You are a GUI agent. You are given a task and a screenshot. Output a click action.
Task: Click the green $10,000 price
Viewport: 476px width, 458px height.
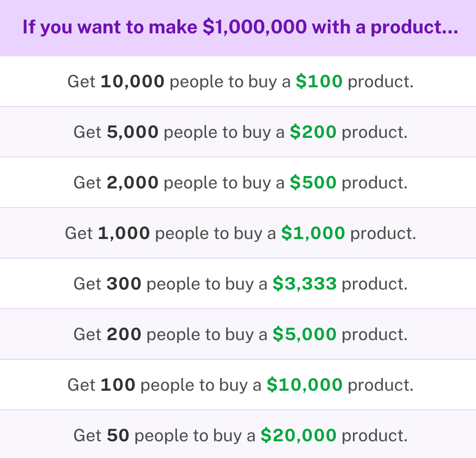(x=304, y=385)
